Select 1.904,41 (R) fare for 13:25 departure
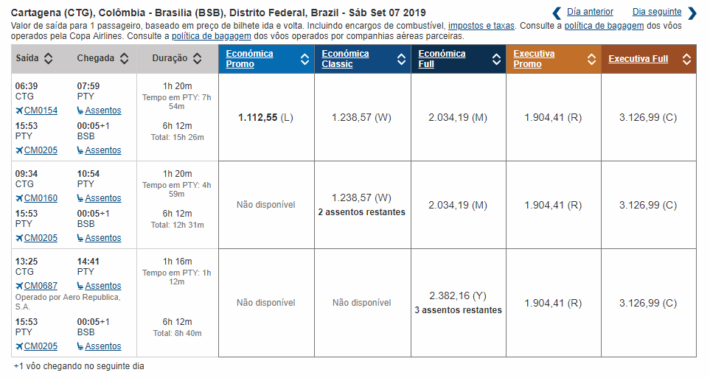Screen dimensions: 710x378 pos(553,303)
